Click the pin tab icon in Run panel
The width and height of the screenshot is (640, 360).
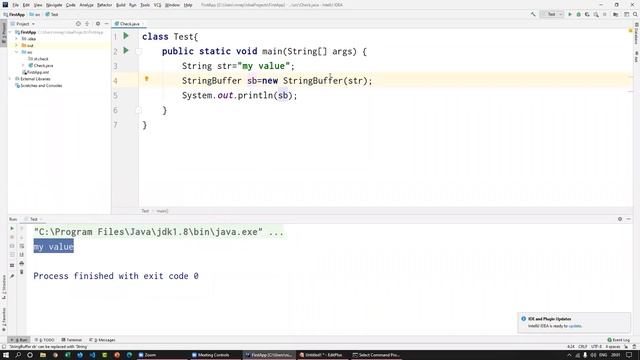click(x=12, y=276)
